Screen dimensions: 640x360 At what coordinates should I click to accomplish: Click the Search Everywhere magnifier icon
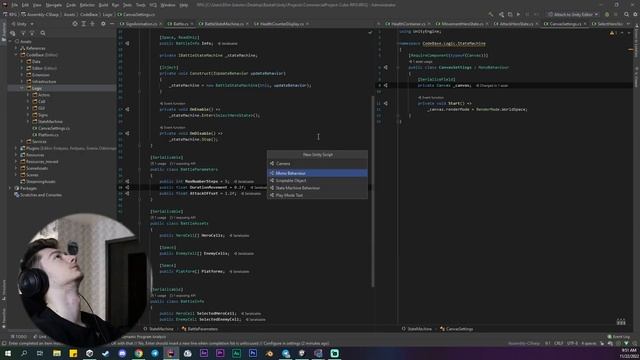pyautogui.click(x=626, y=14)
